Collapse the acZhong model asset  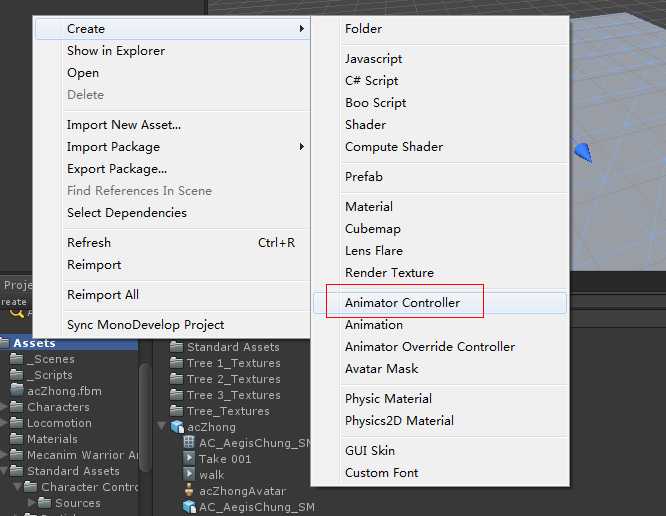click(162, 426)
